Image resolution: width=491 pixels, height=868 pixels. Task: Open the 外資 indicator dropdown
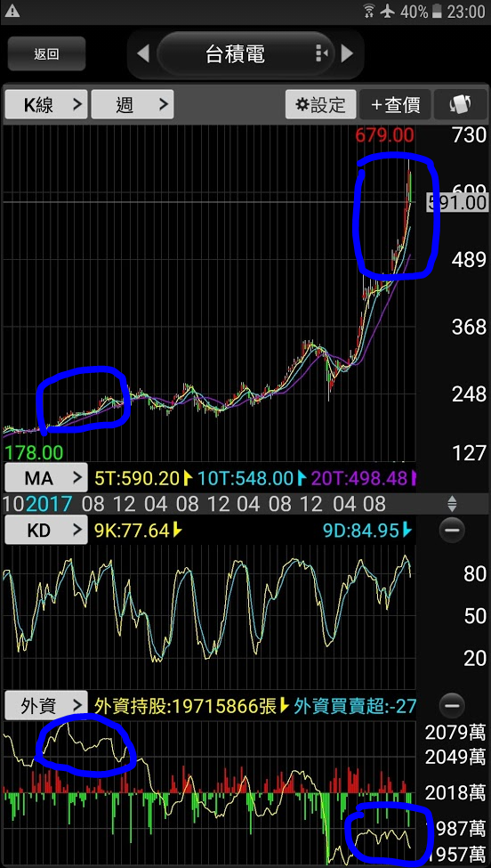tap(46, 705)
